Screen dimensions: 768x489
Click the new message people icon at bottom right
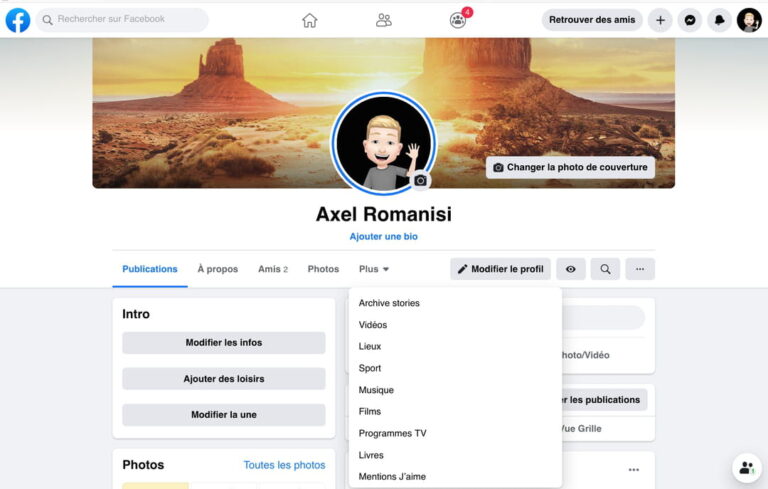[746, 467]
